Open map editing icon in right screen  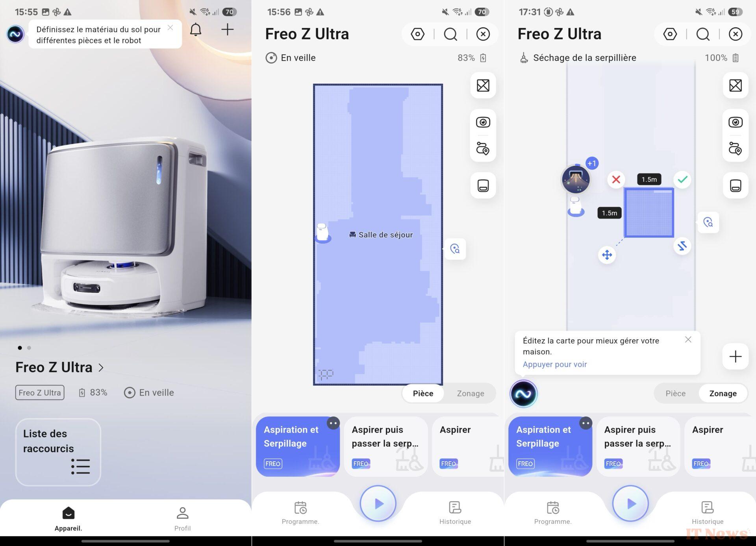click(736, 85)
